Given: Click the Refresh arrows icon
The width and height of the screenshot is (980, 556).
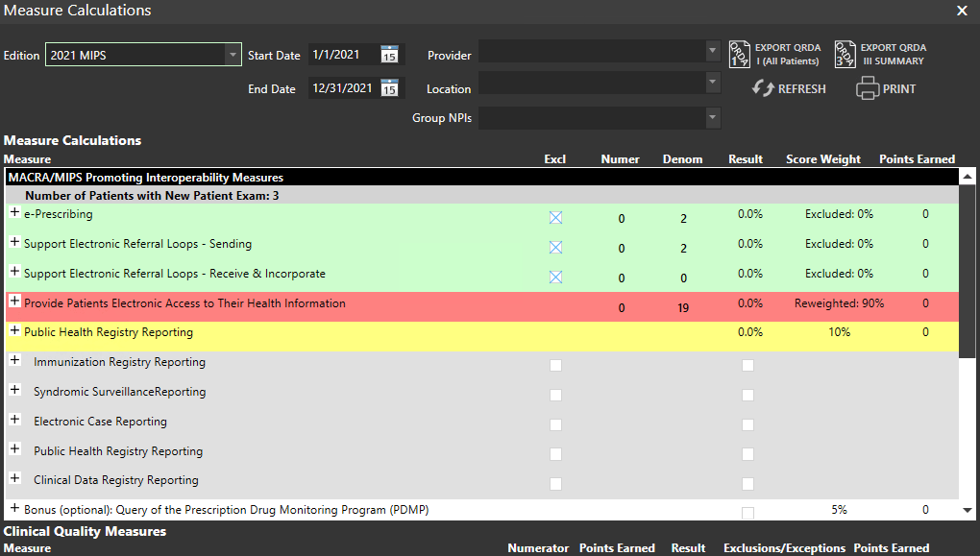Looking at the screenshot, I should point(763,88).
